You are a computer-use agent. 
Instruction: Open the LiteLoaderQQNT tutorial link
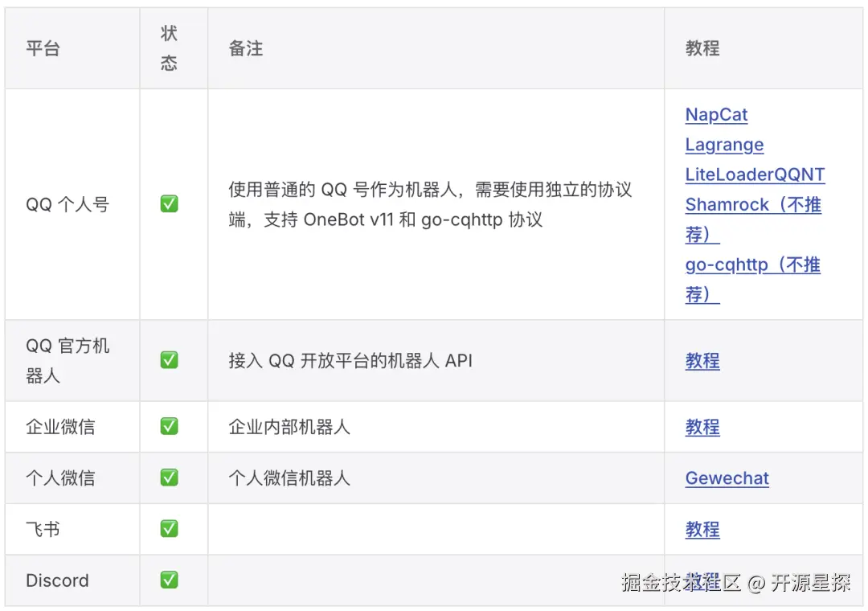(755, 174)
